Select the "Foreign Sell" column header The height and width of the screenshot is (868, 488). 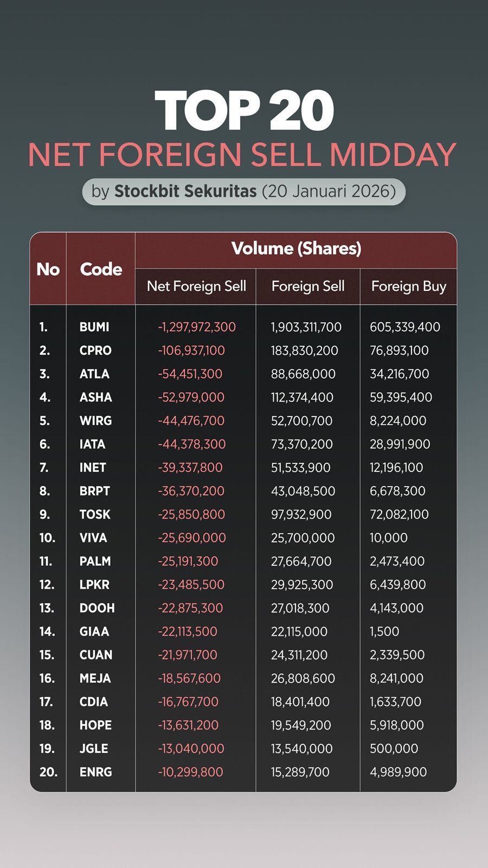(308, 286)
